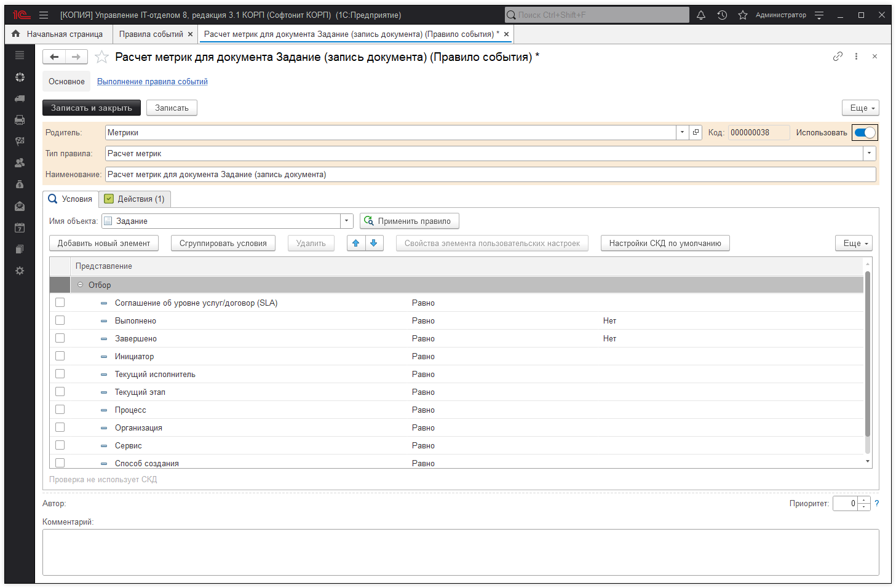Open the Parent field's open-form icon

[696, 133]
